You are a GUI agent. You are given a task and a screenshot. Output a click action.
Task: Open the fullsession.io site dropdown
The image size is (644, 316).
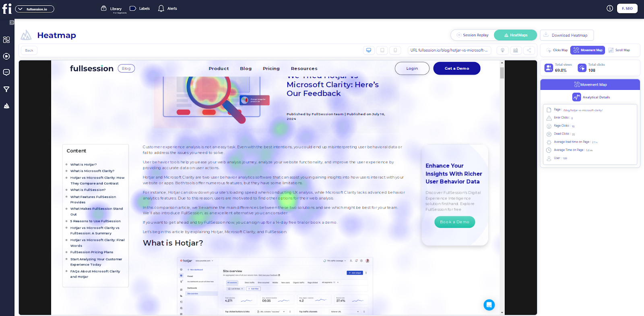pyautogui.click(x=35, y=9)
